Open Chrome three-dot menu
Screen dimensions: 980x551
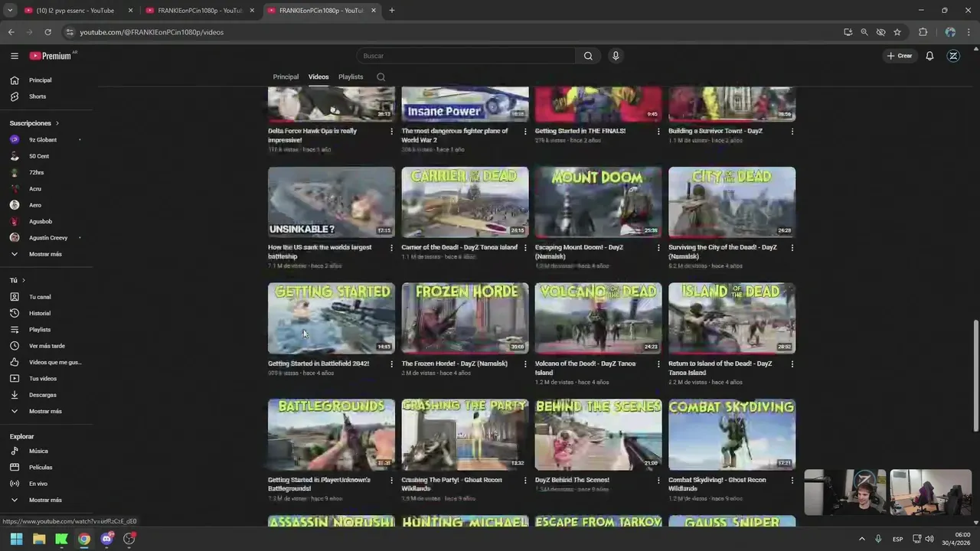pos(969,32)
